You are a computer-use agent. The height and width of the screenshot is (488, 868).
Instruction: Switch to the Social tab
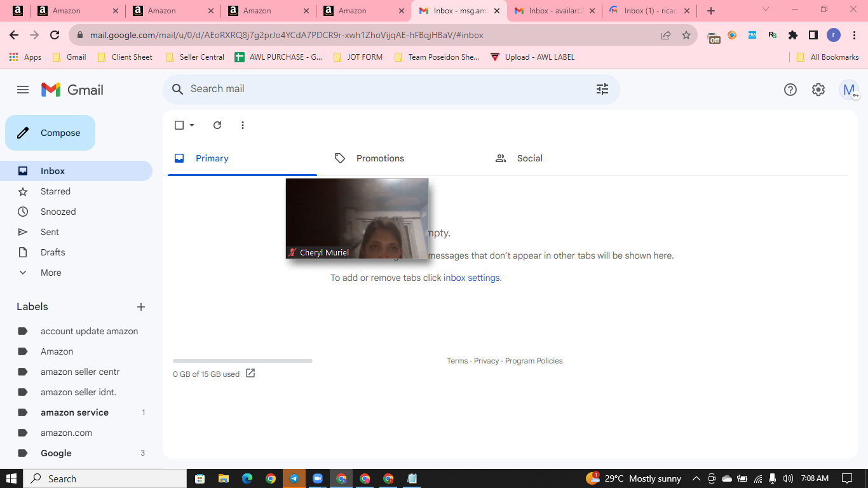tap(562, 158)
